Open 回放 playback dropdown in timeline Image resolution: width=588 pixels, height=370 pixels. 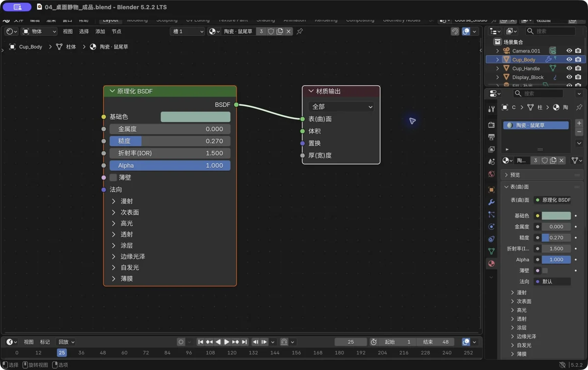[66, 342]
